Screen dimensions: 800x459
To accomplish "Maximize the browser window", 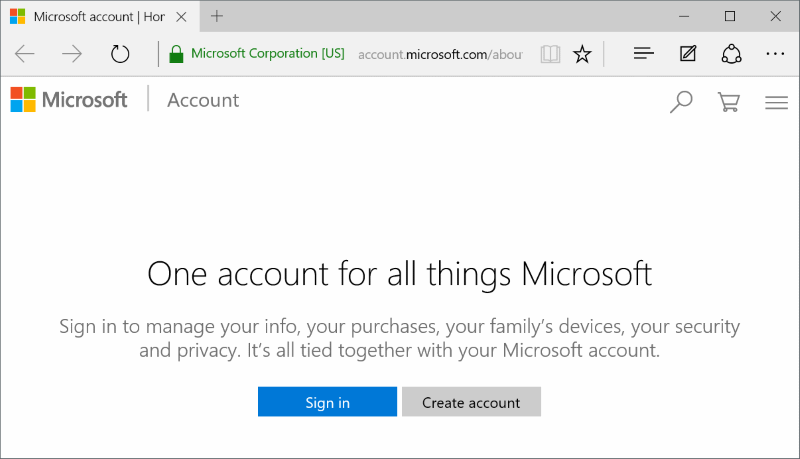I will pos(730,16).
